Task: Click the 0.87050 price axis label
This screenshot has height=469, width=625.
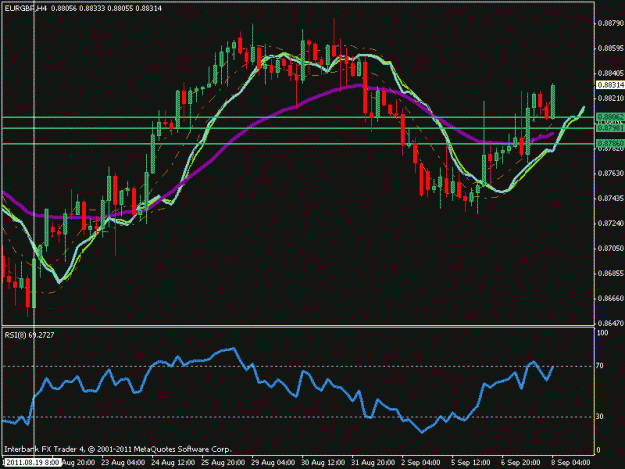Action: [611, 248]
